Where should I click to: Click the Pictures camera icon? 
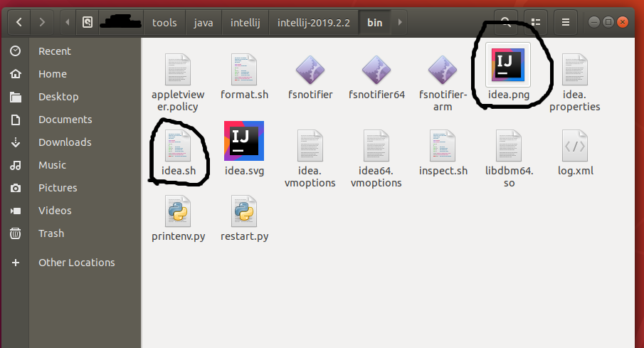tap(15, 188)
